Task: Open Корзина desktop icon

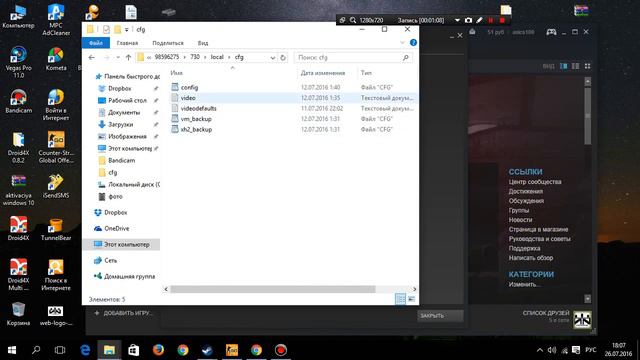Action: pos(18,313)
